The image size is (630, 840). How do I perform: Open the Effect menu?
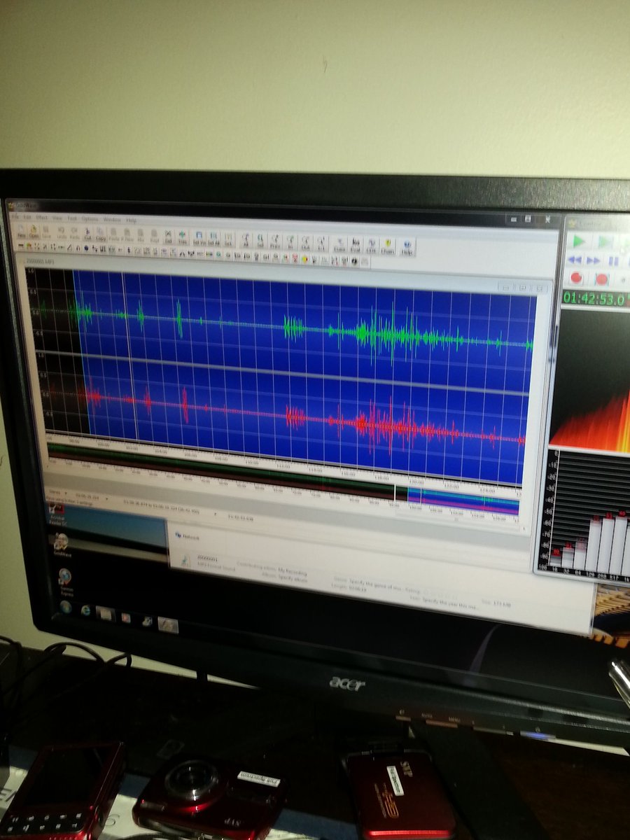coord(41,218)
